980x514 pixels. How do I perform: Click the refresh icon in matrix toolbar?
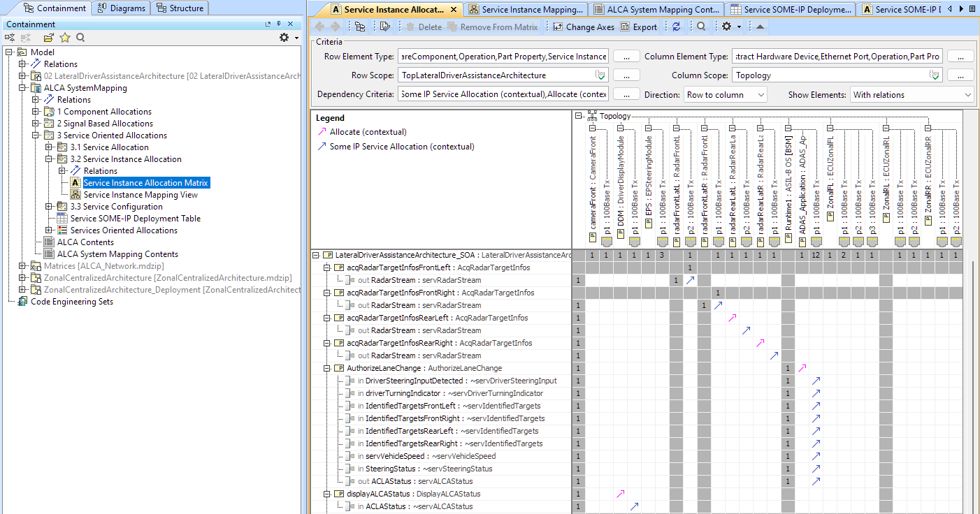[676, 27]
